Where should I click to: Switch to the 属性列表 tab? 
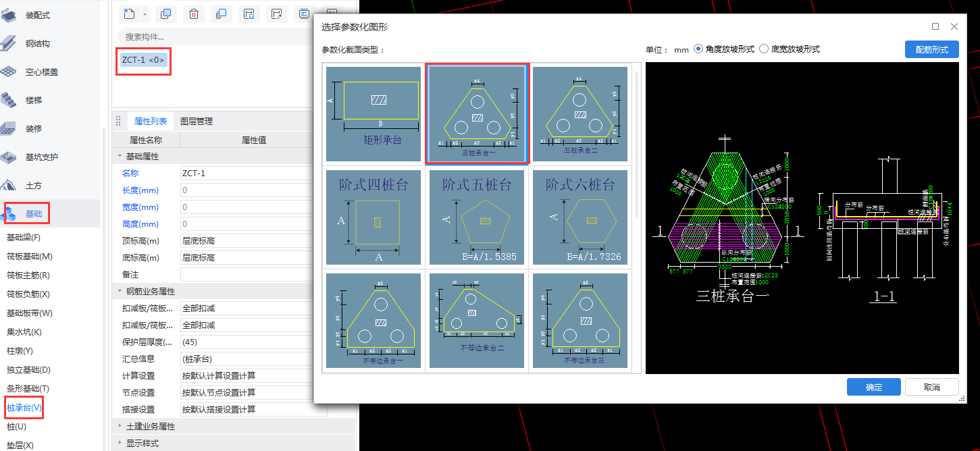151,122
